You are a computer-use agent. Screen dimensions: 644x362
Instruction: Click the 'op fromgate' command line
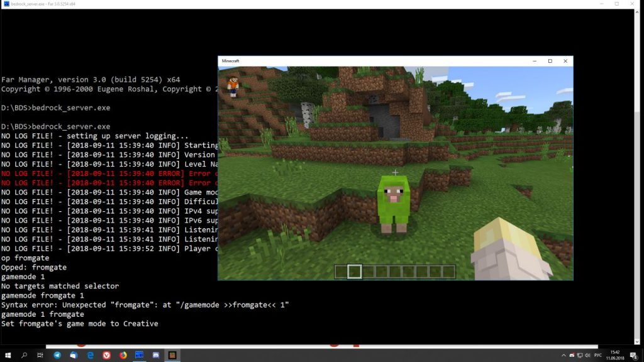point(25,258)
